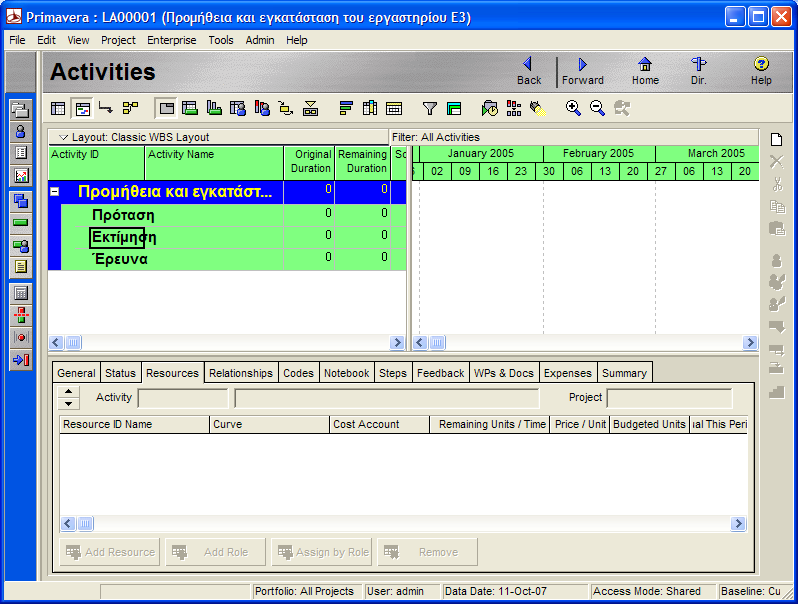This screenshot has width=798, height=604.
Task: Open the Enterprise menu
Action: tap(172, 40)
